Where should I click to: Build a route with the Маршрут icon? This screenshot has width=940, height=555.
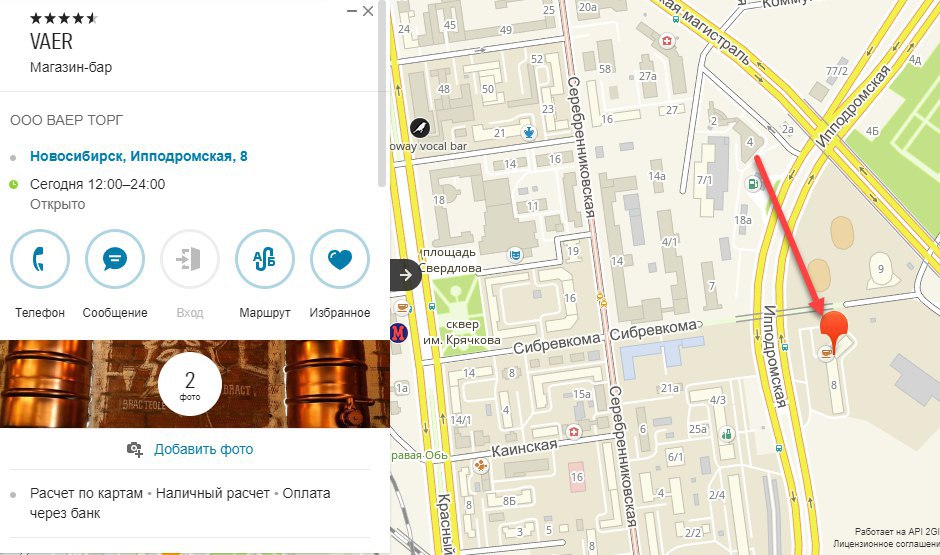pos(264,260)
